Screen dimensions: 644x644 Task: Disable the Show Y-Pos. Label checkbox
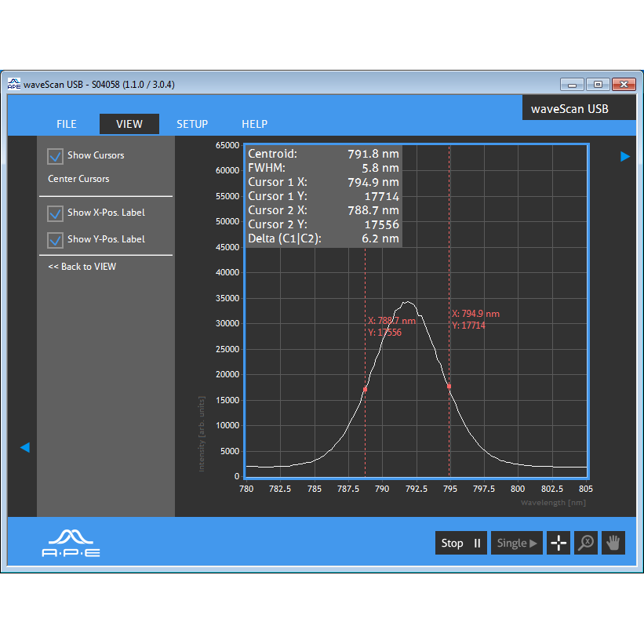coord(56,240)
